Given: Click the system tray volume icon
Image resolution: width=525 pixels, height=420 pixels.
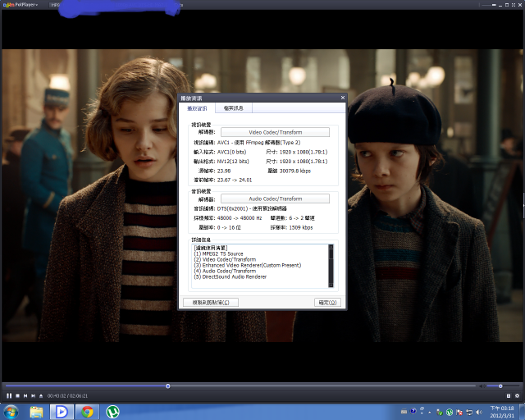Looking at the screenshot, I should (479, 412).
